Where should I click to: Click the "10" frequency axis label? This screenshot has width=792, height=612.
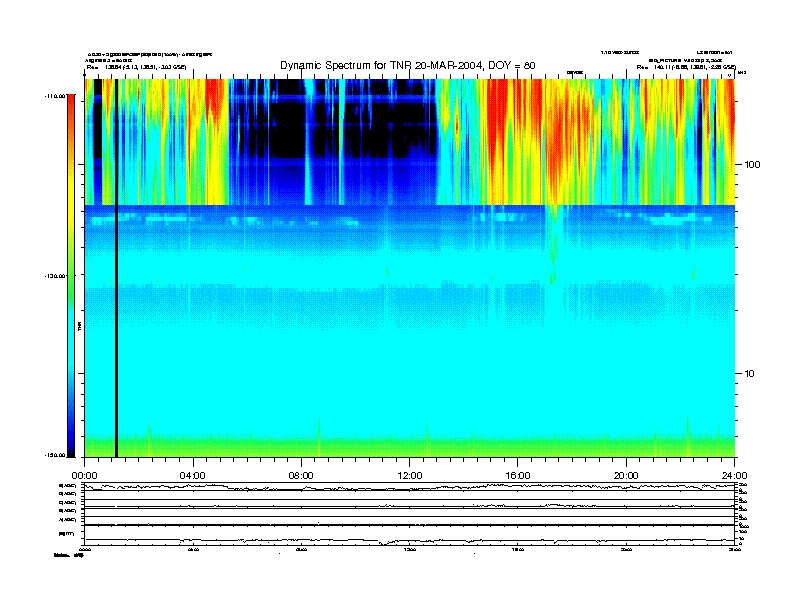click(750, 374)
